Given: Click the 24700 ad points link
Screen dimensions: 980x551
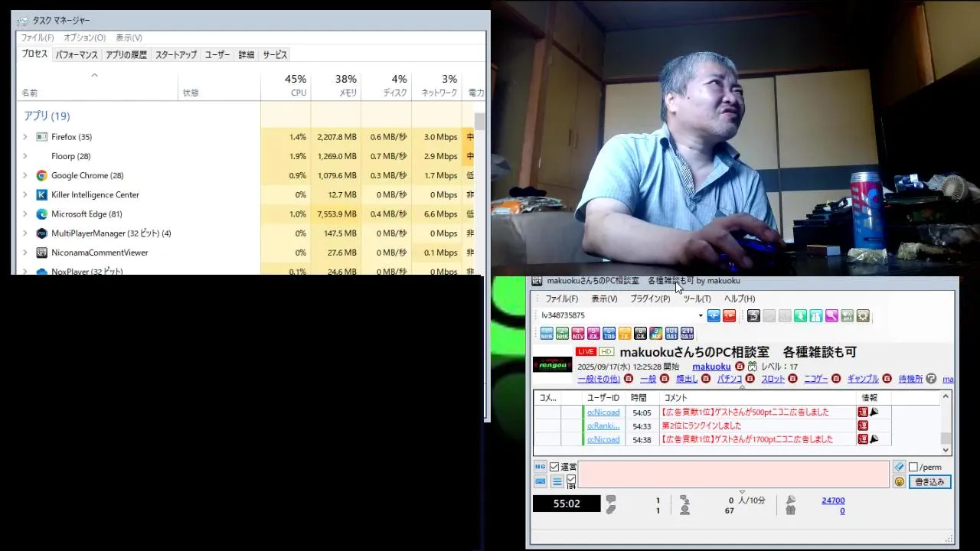Looking at the screenshot, I should pos(833,500).
